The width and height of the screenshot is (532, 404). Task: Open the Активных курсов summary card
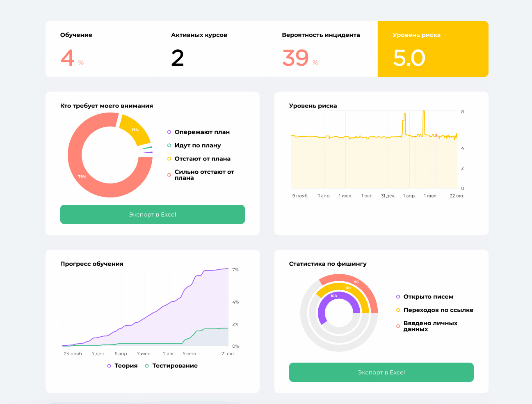click(212, 49)
